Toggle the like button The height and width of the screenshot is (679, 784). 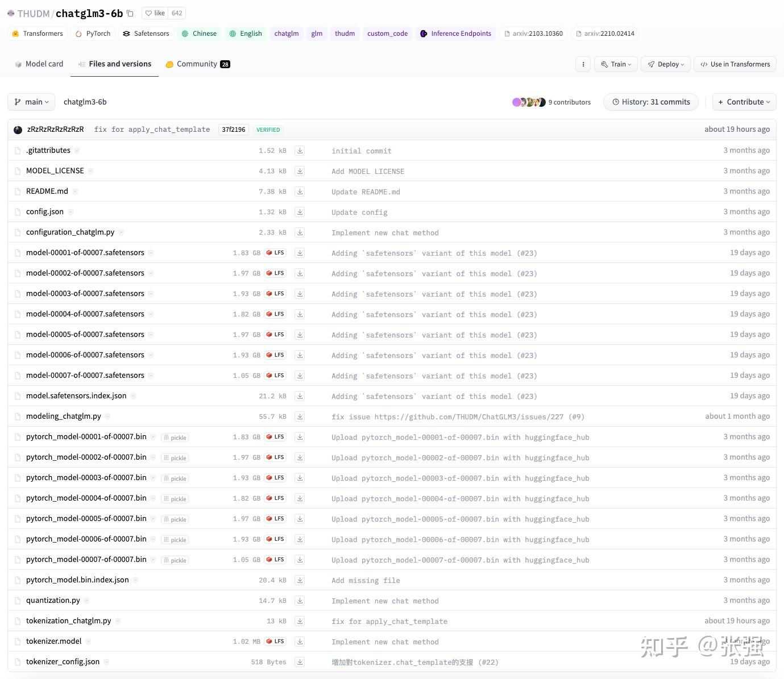point(154,13)
